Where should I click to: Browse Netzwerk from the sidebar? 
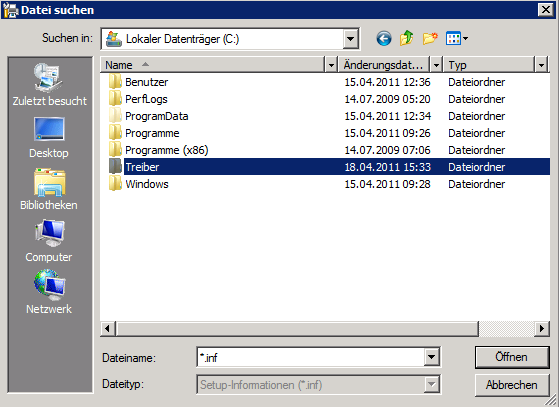[49, 292]
